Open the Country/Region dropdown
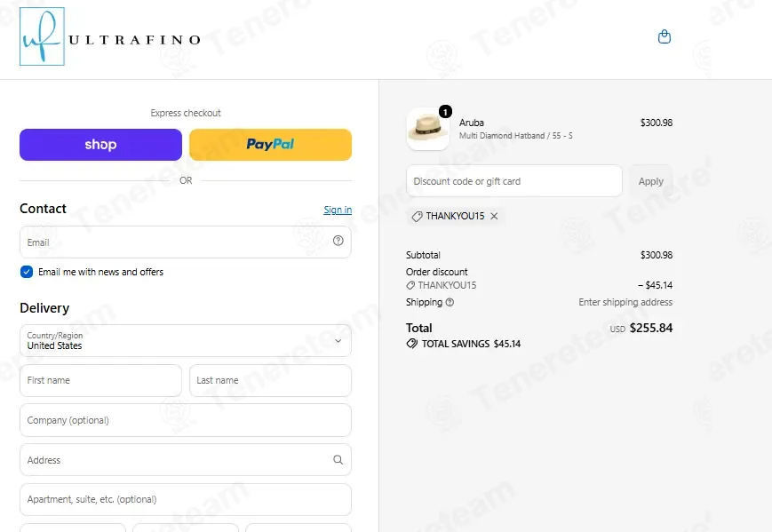 [186, 340]
